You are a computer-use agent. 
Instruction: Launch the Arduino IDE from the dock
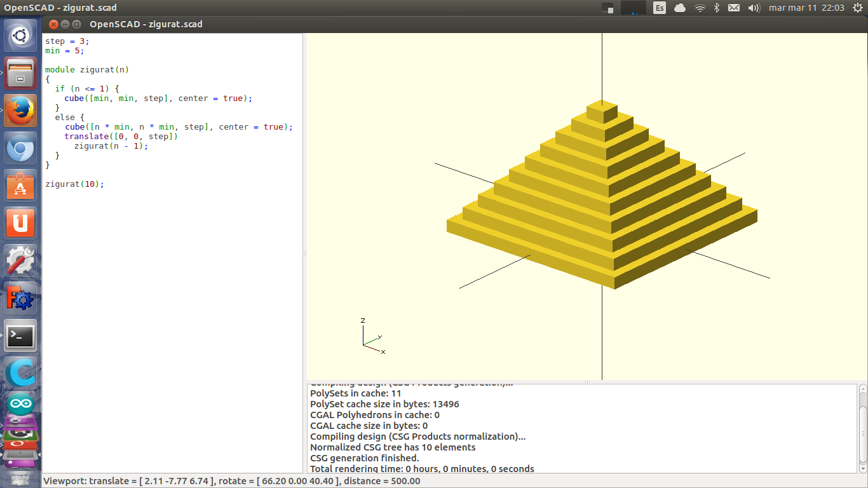pyautogui.click(x=21, y=403)
